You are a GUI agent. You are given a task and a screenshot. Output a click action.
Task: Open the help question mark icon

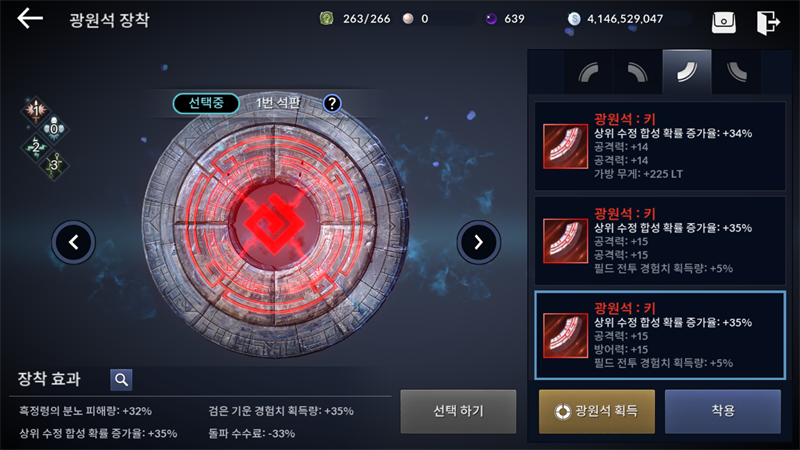point(332,104)
